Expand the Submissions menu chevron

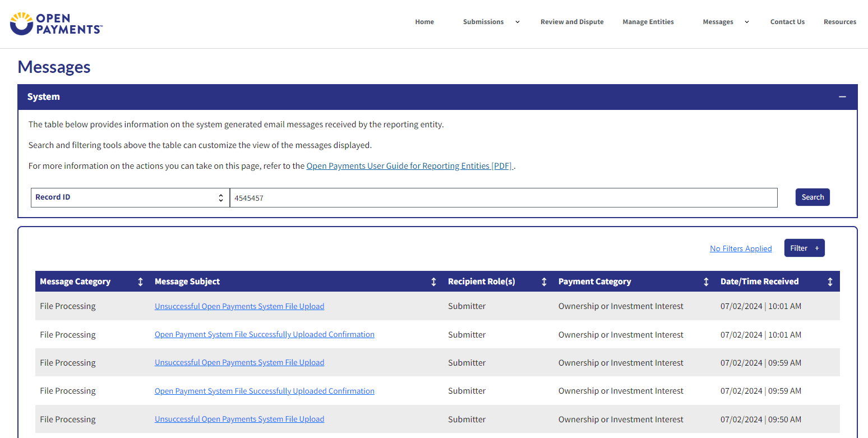[x=518, y=22]
